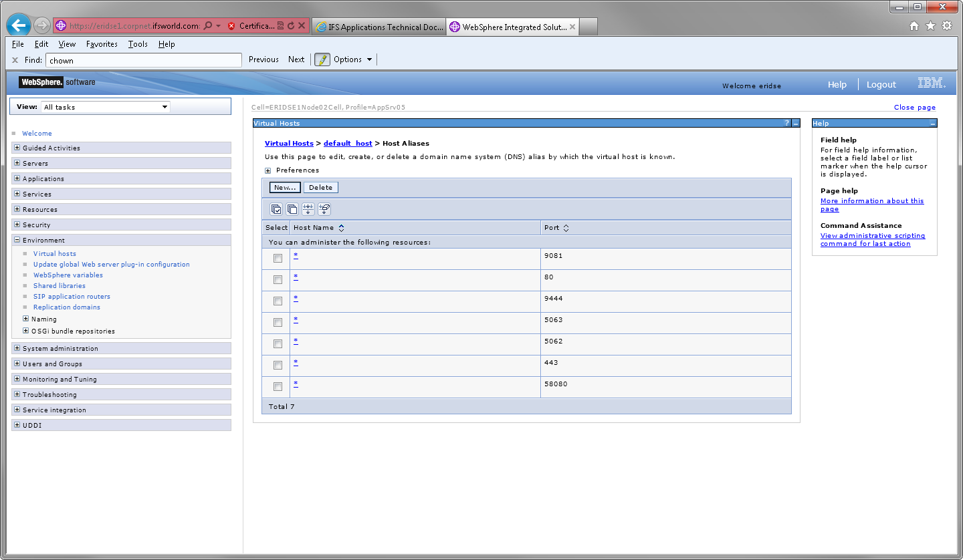Show the filter function for the table
The width and height of the screenshot is (963, 560).
click(308, 208)
